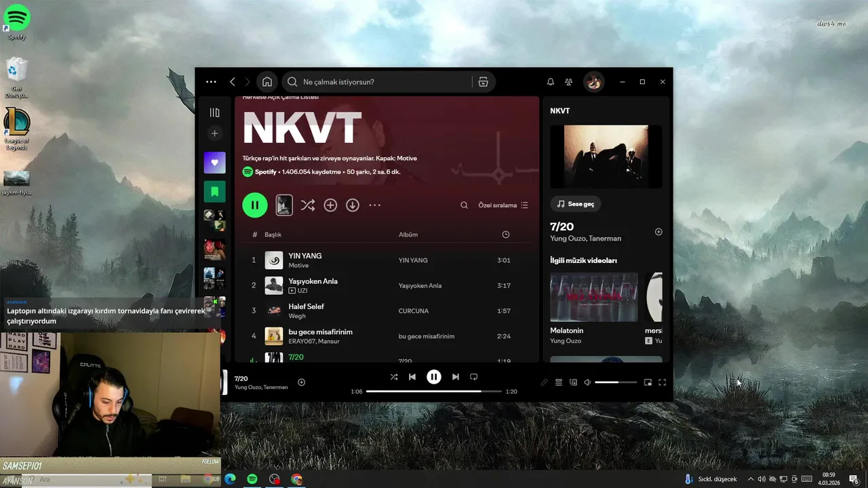The width and height of the screenshot is (868, 488).
Task: Click NKVT now-playing video artwork in right panel
Action: (x=606, y=157)
